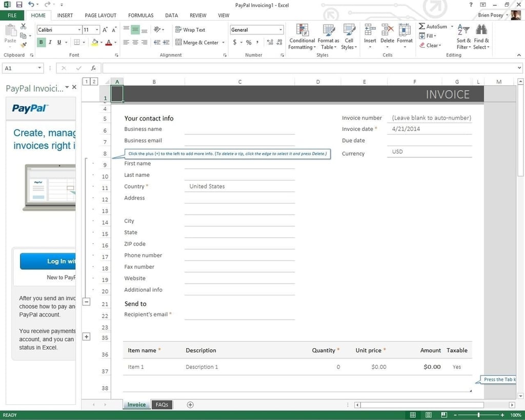Switch to the FORMULAS tab
Screen dimensions: 525x420
click(140, 15)
